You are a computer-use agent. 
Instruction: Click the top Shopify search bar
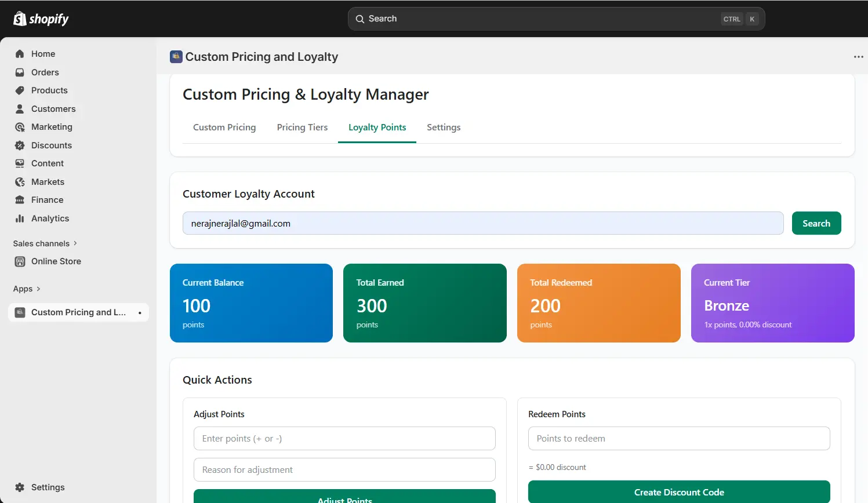pos(555,18)
